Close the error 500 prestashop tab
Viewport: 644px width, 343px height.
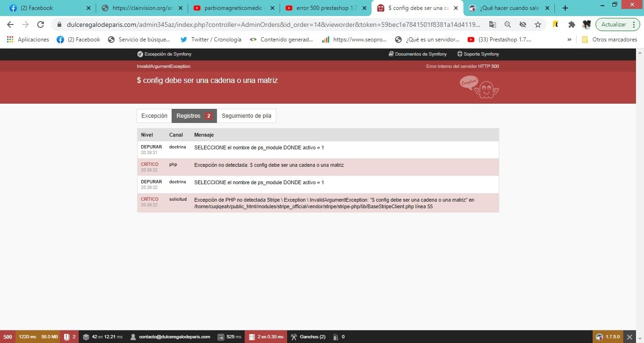coord(364,8)
